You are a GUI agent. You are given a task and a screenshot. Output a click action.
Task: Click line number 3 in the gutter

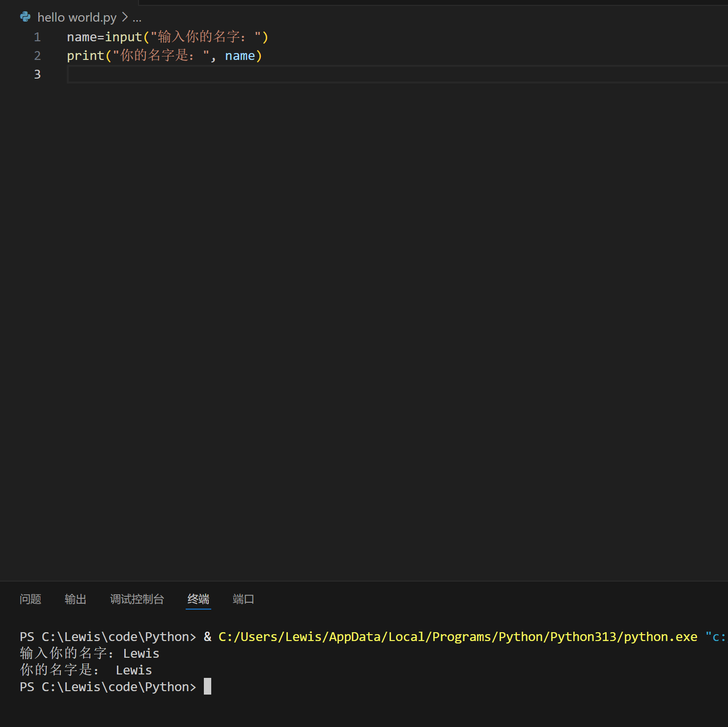pyautogui.click(x=37, y=75)
